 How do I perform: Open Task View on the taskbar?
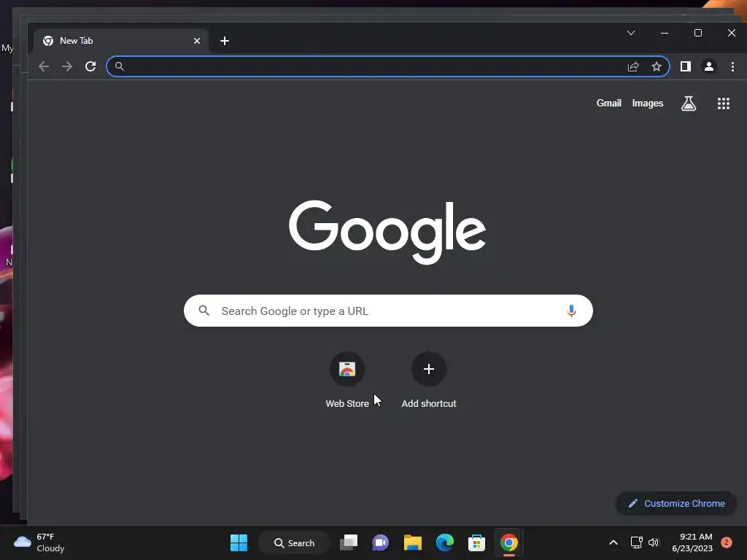tap(349, 542)
